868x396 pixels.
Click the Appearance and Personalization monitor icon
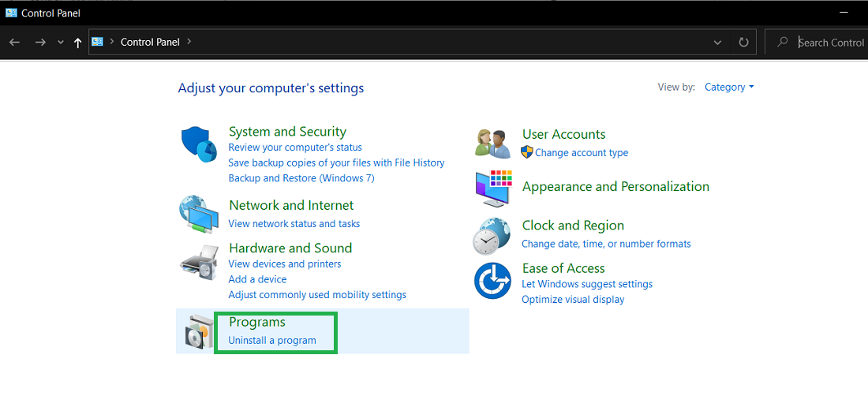[x=493, y=189]
